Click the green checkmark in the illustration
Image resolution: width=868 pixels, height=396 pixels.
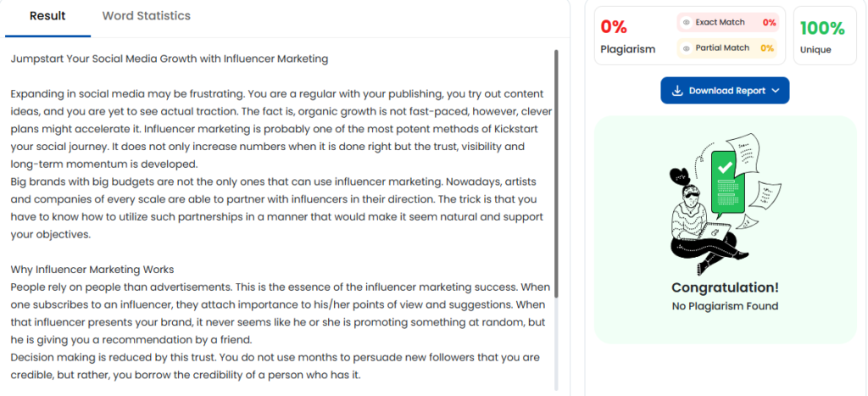coord(725,168)
